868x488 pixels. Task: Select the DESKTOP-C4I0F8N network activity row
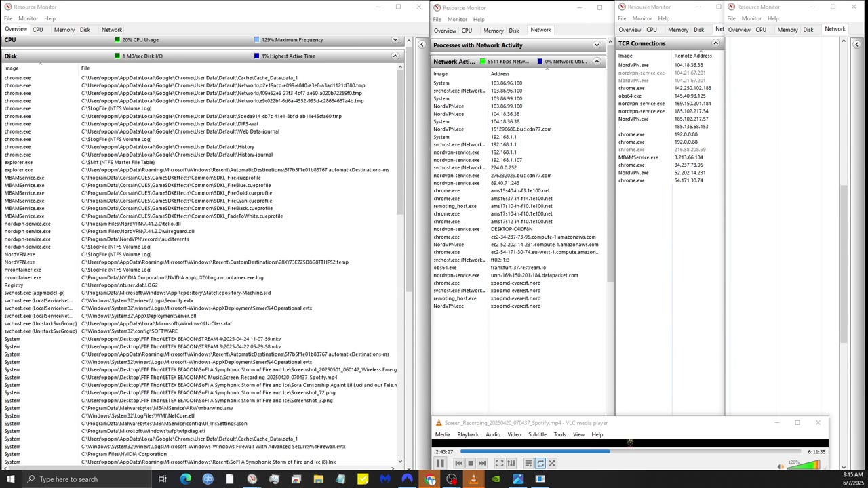click(x=517, y=229)
